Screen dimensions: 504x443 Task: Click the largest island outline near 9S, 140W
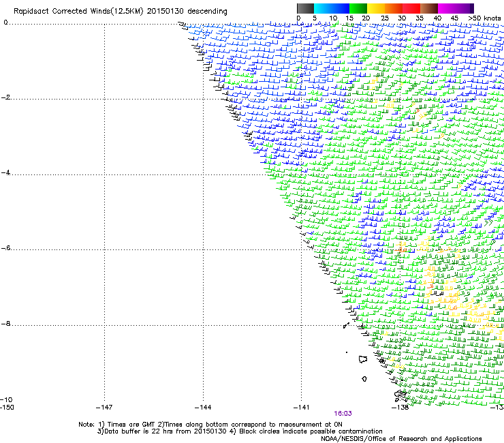click(x=363, y=359)
